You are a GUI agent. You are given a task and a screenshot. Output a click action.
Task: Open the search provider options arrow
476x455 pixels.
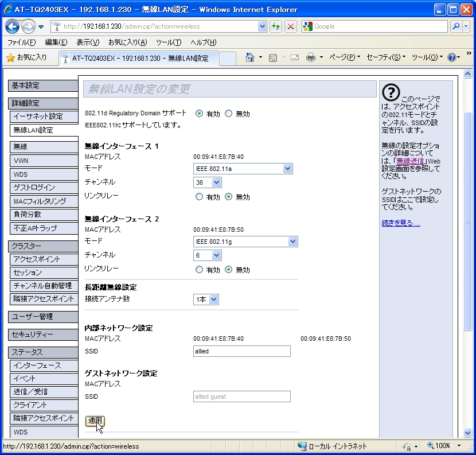point(466,26)
